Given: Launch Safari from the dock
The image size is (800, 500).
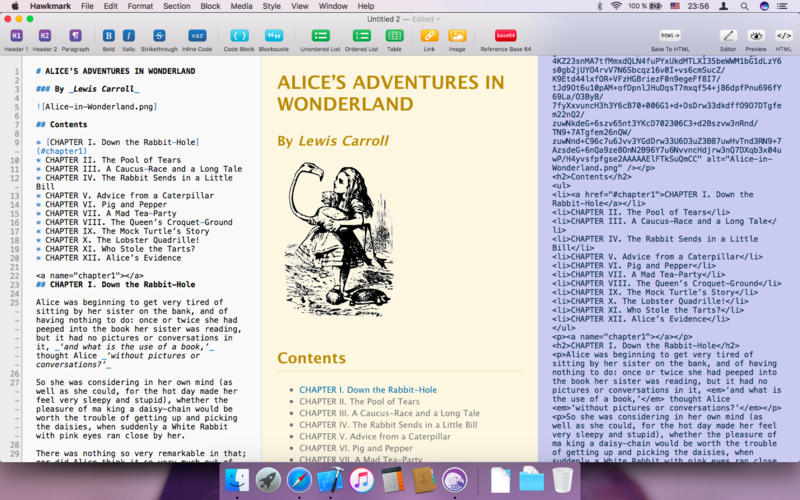Looking at the screenshot, I should (298, 479).
